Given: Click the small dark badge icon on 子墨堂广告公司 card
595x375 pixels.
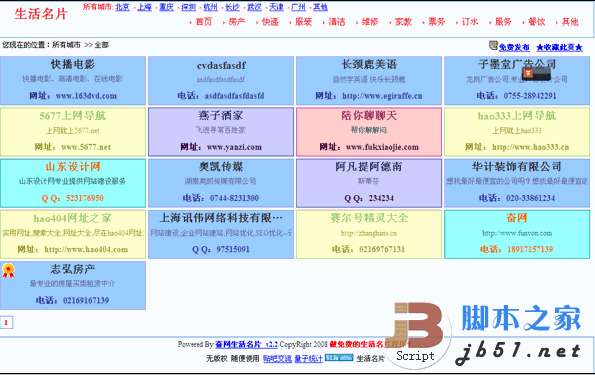Looking at the screenshot, I should click(536, 72).
